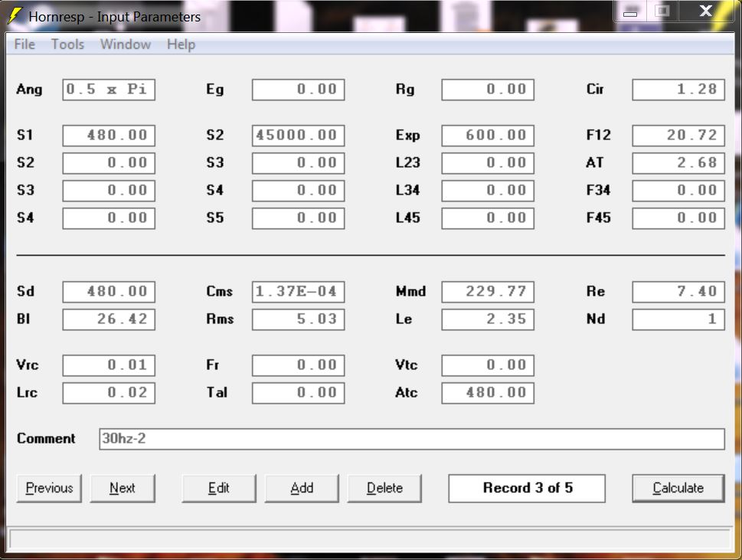
Task: Open the Tools menu
Action: 67,44
